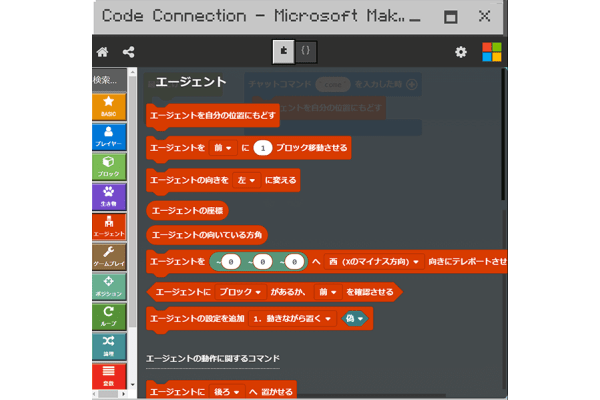This screenshot has height=400, width=600.
Task: Open the 左 dropdown in turn block
Action: pos(247,180)
